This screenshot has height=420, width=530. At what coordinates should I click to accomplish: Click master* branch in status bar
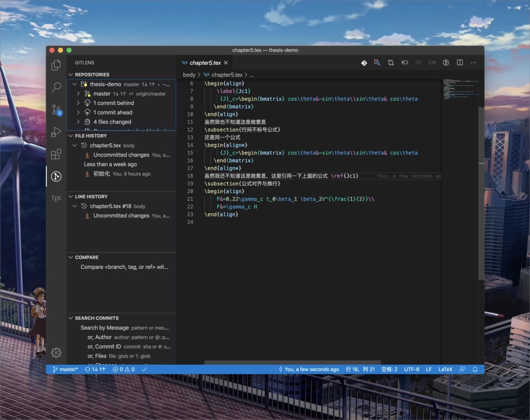pyautogui.click(x=65, y=369)
